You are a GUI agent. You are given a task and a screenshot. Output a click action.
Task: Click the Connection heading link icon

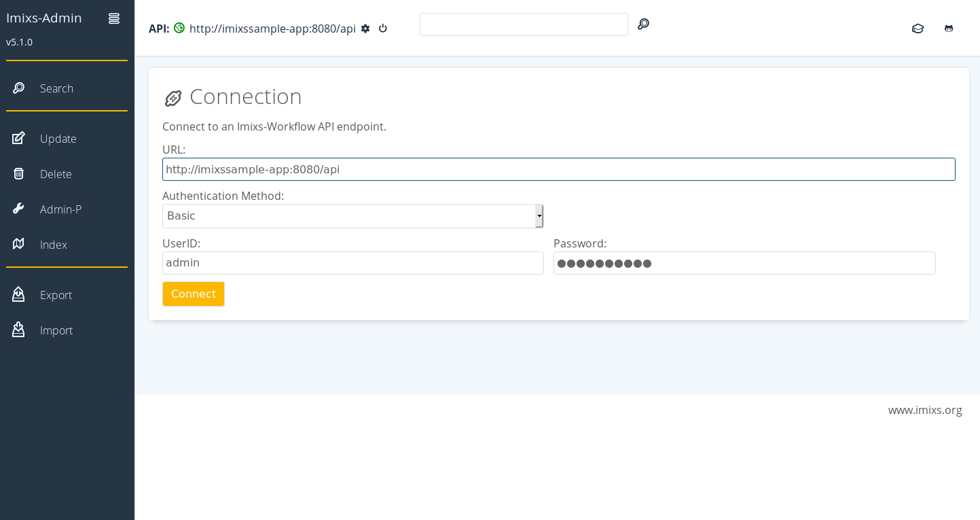pos(173,99)
